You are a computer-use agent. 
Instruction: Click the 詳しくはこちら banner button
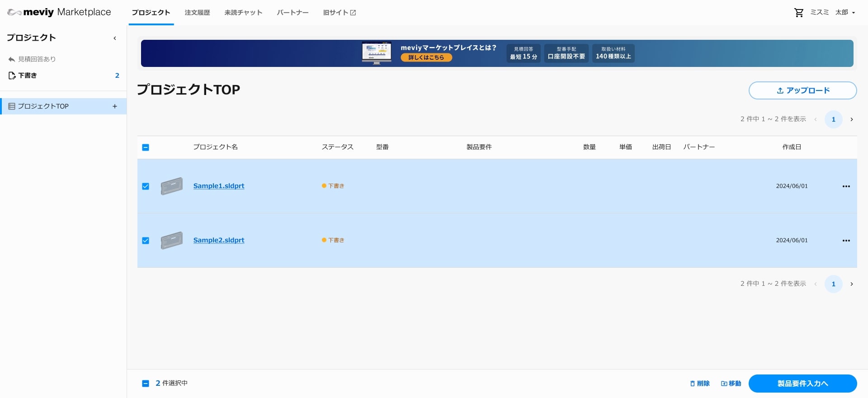pyautogui.click(x=426, y=57)
